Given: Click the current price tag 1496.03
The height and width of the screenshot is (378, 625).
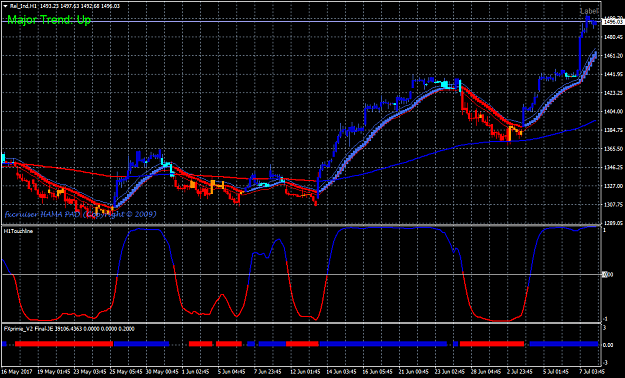Looking at the screenshot, I should [613, 22].
